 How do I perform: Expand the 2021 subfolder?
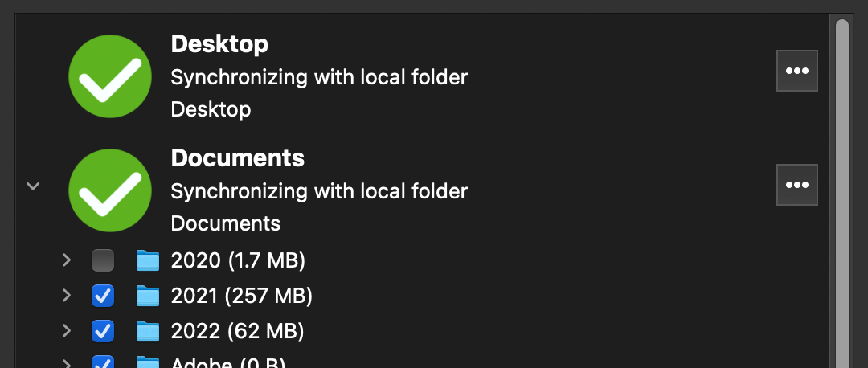click(x=67, y=296)
